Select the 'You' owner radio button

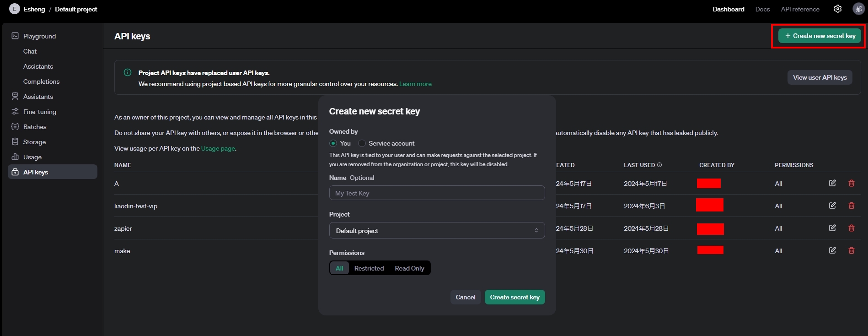click(x=333, y=143)
